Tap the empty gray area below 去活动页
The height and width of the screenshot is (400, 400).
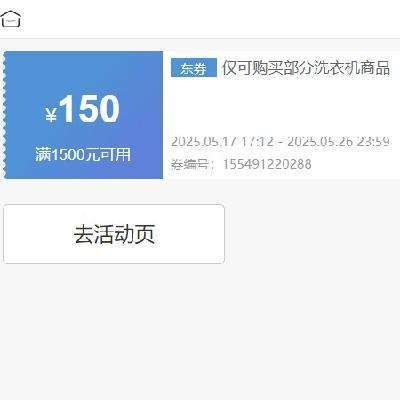click(x=200, y=330)
